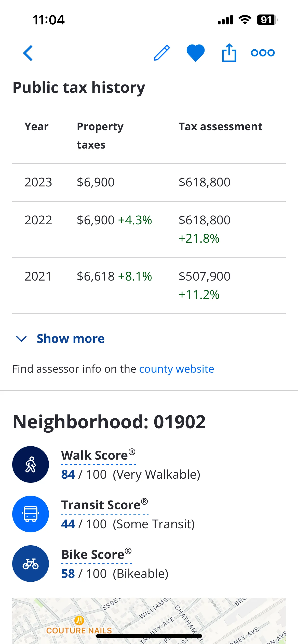The image size is (298, 644).
Task: Click the chevron beside Show more
Action: [21, 339]
